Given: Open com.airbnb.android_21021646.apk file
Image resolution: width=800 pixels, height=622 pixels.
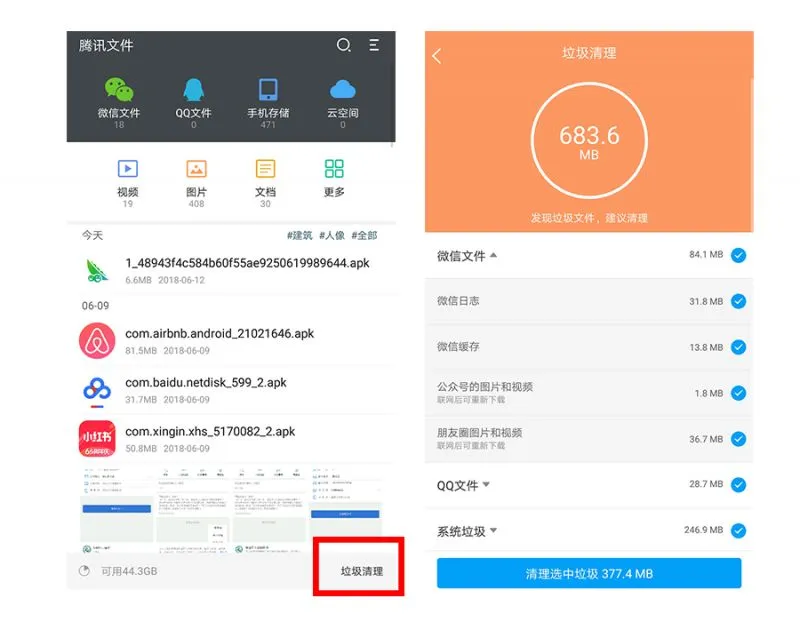Looking at the screenshot, I should click(x=219, y=334).
